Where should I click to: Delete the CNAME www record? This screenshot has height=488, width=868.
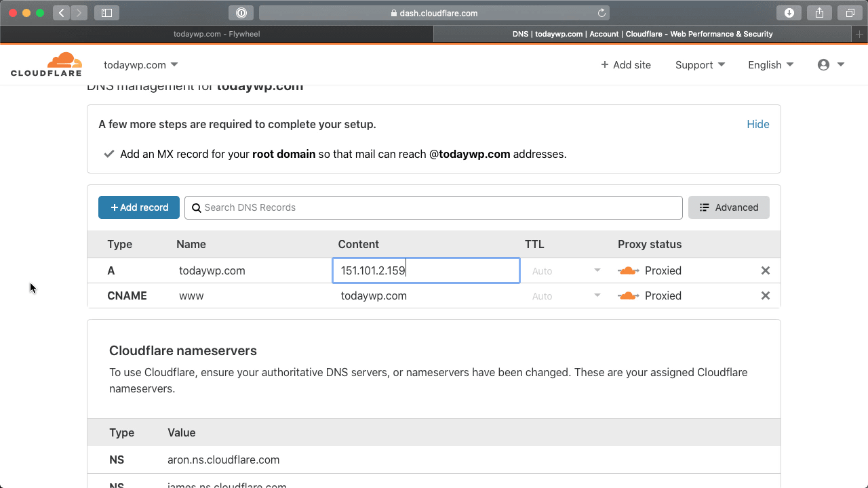click(x=766, y=296)
